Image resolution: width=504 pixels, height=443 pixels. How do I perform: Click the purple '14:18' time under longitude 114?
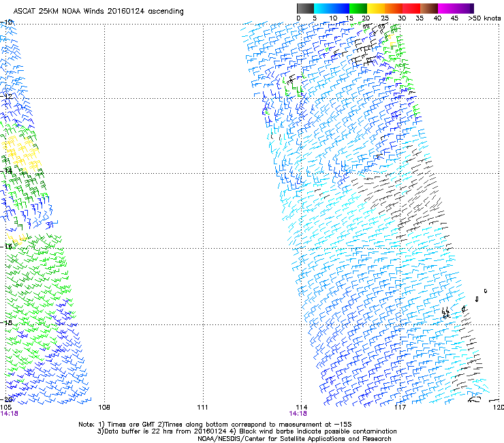pos(298,414)
